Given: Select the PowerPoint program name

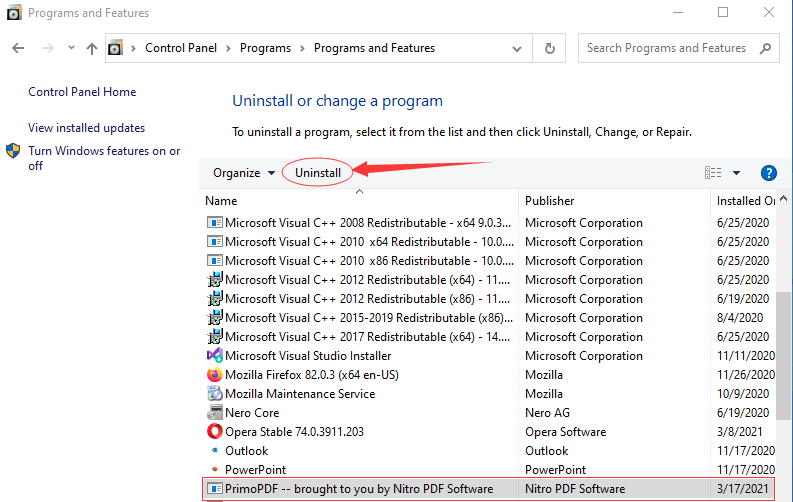Looking at the screenshot, I should [255, 470].
